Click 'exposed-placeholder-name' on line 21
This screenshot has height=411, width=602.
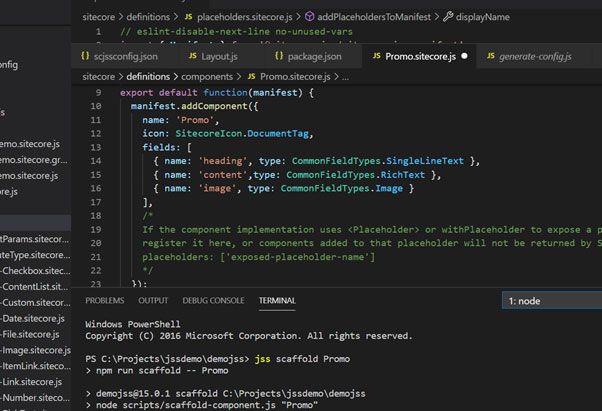[x=298, y=257]
